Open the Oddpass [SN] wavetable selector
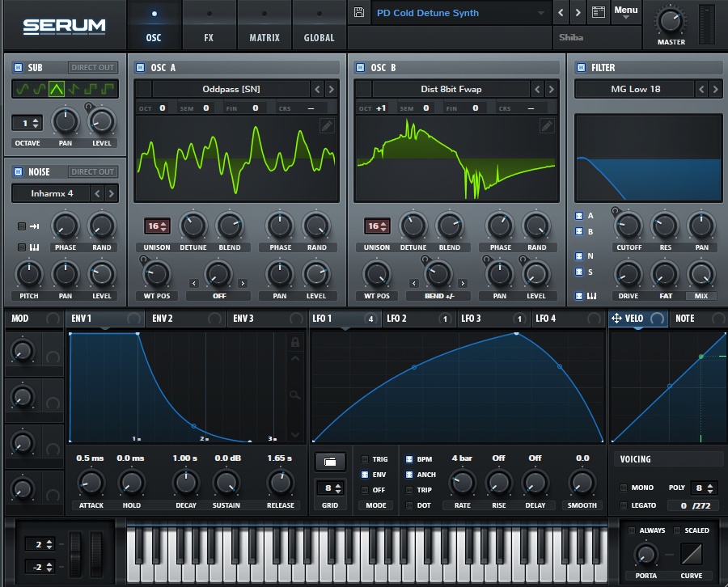The height and width of the screenshot is (587, 728). (x=231, y=89)
